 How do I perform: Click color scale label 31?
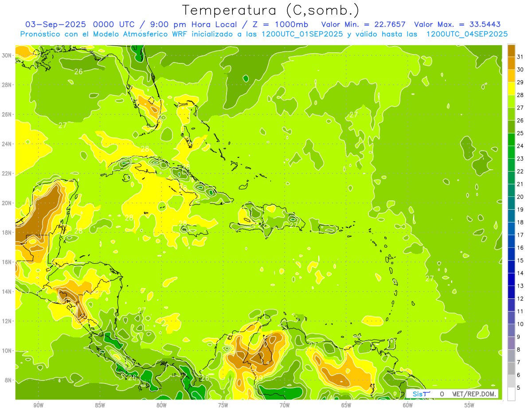520,57
